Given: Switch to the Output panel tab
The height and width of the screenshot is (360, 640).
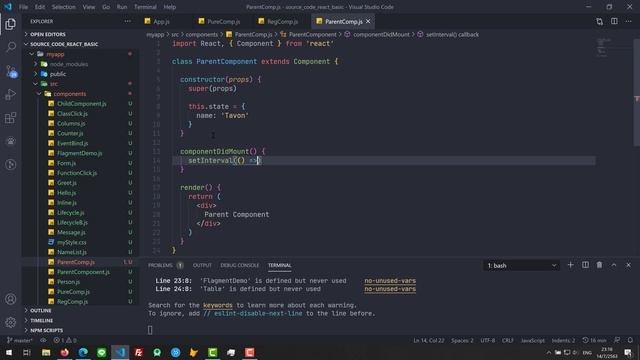Looking at the screenshot, I should click(202, 265).
